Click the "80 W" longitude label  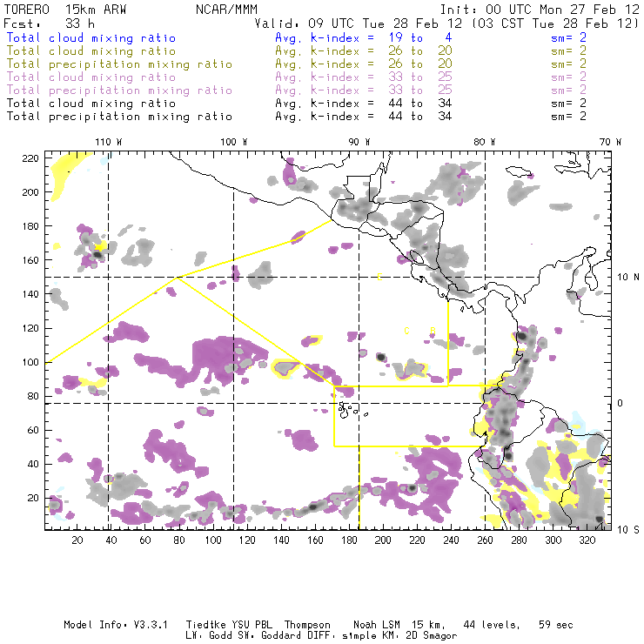tap(484, 142)
